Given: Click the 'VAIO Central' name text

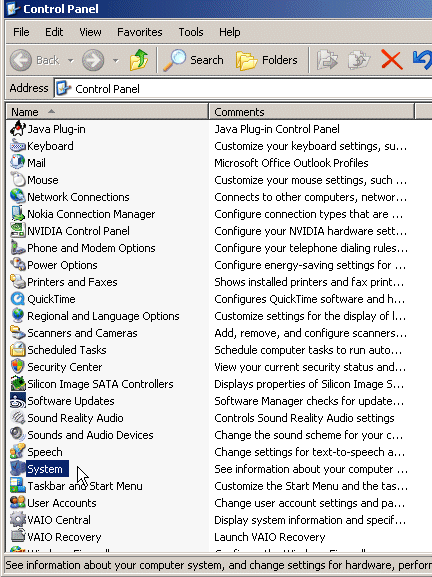Looking at the screenshot, I should (x=59, y=520).
